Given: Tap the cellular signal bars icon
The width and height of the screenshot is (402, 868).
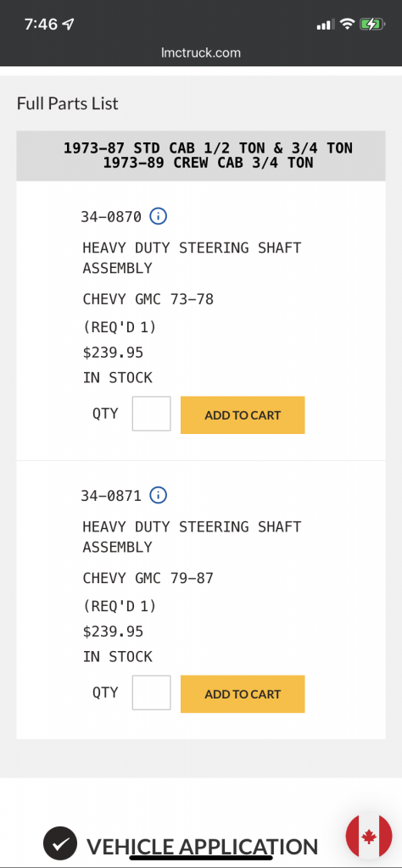Looking at the screenshot, I should click(x=325, y=25).
